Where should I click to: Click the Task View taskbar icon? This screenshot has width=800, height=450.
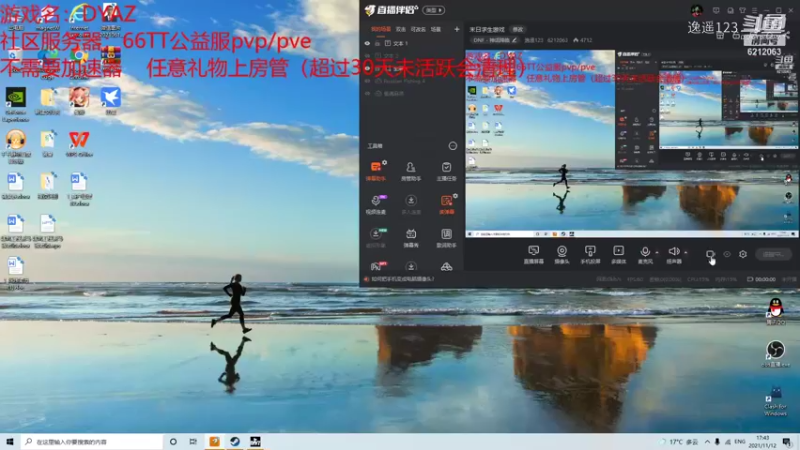tap(193, 441)
